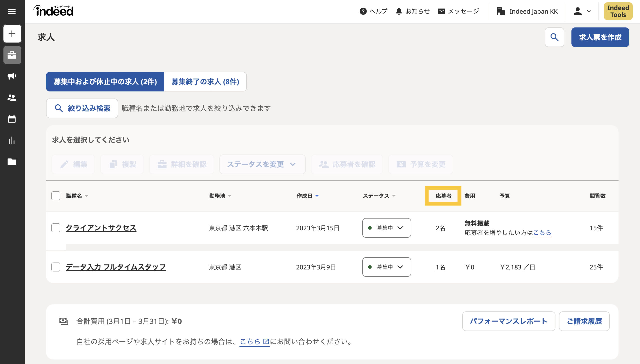
Task: Click the magnifier search icon button near 求人票を作成
Action: [554, 37]
